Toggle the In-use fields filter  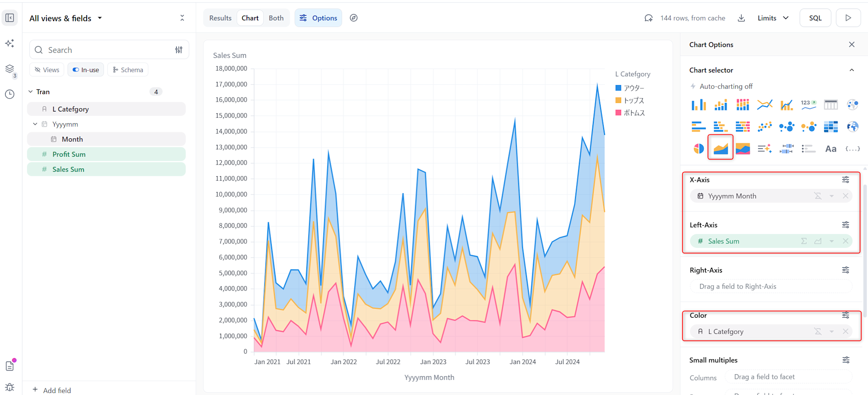(x=85, y=70)
